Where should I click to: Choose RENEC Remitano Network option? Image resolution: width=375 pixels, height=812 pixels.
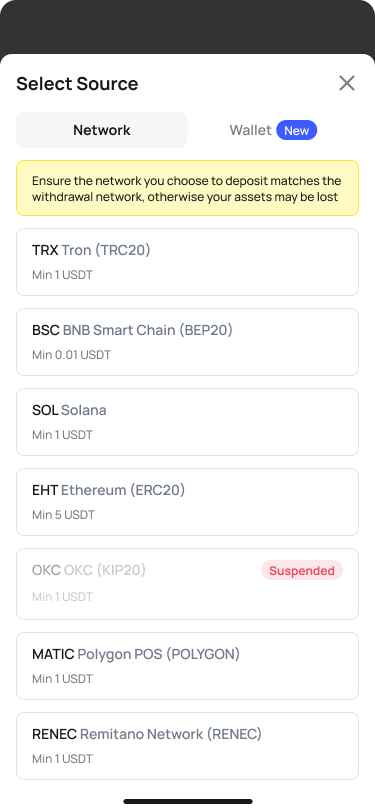(x=188, y=746)
